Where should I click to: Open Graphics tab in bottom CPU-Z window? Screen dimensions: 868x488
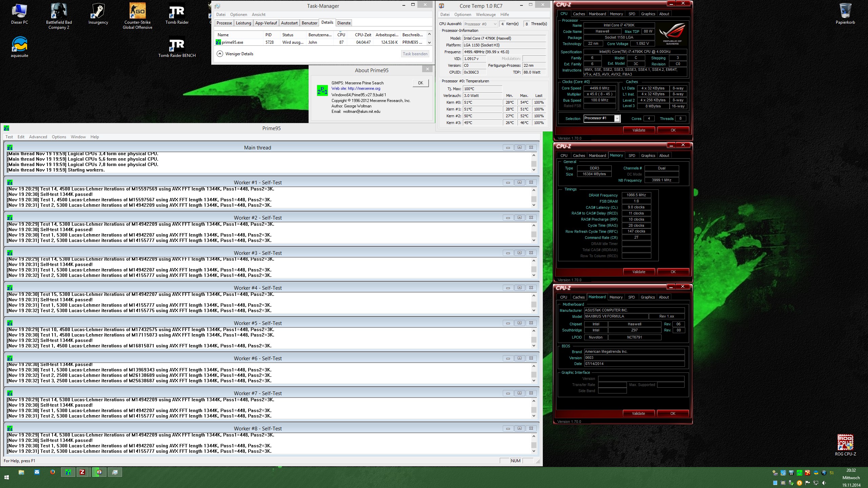[x=648, y=297]
